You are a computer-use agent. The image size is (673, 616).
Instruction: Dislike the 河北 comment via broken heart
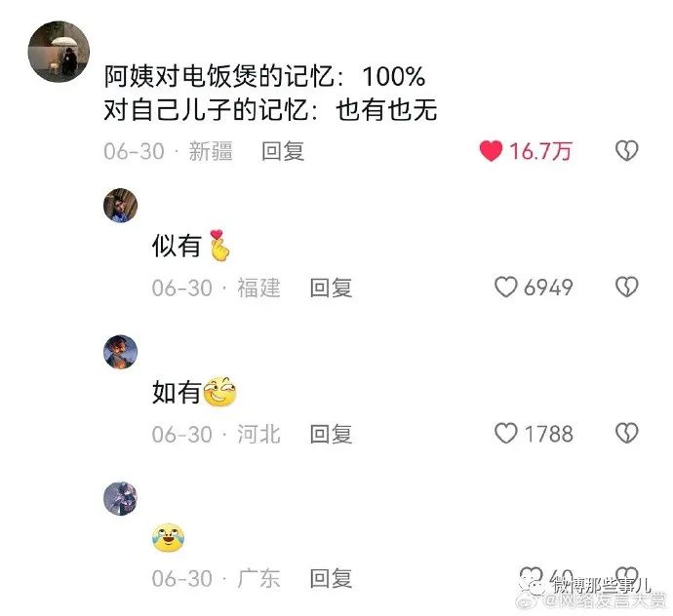pyautogui.click(x=626, y=434)
